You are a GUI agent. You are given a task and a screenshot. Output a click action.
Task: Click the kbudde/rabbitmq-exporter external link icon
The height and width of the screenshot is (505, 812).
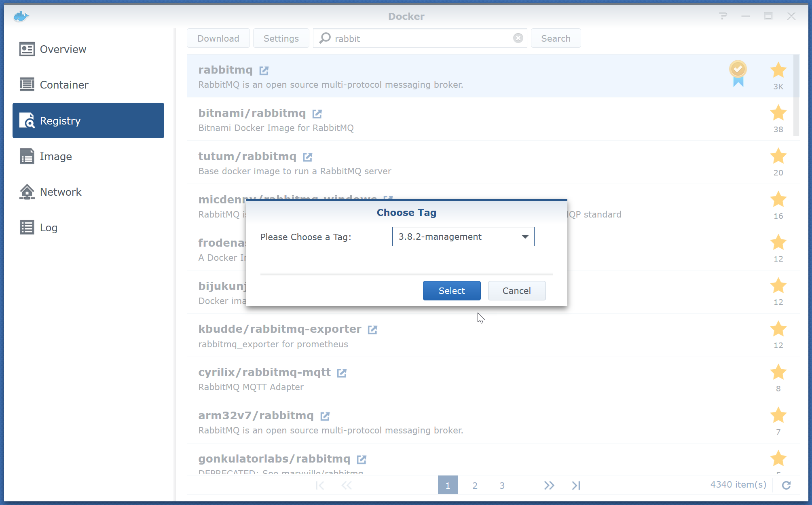point(372,330)
